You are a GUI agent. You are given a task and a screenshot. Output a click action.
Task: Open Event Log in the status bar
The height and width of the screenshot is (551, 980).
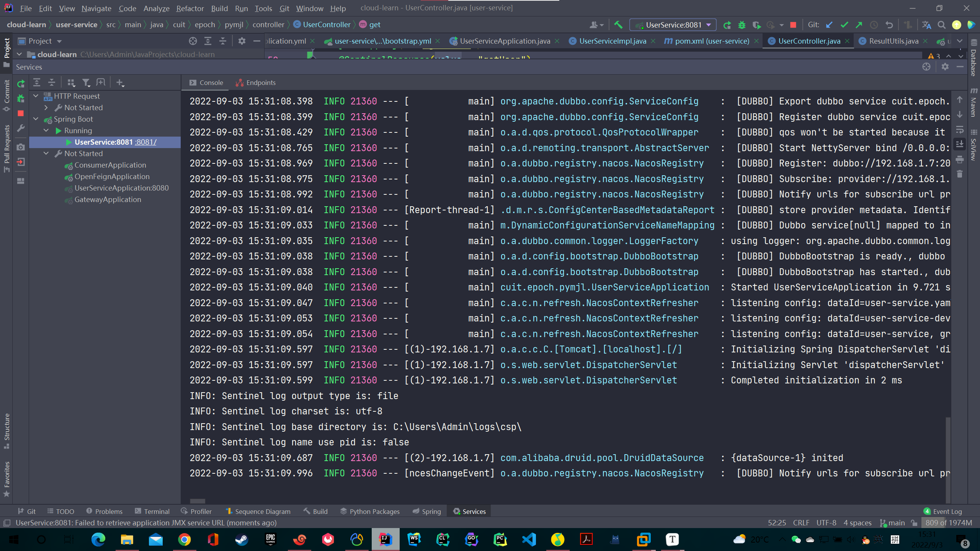(943, 511)
